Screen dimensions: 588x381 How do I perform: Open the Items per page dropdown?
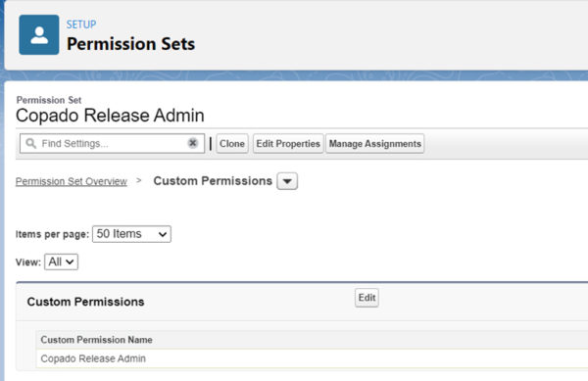pos(131,234)
